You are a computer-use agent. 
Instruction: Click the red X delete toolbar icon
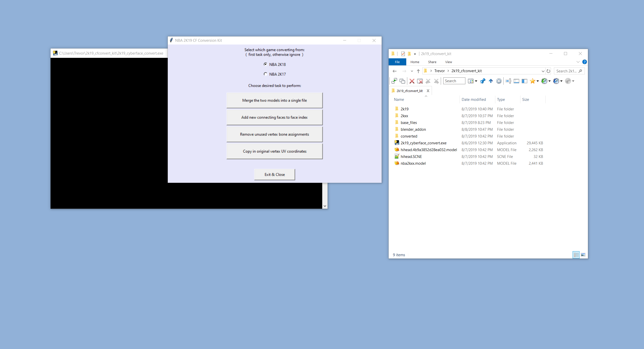point(412,81)
